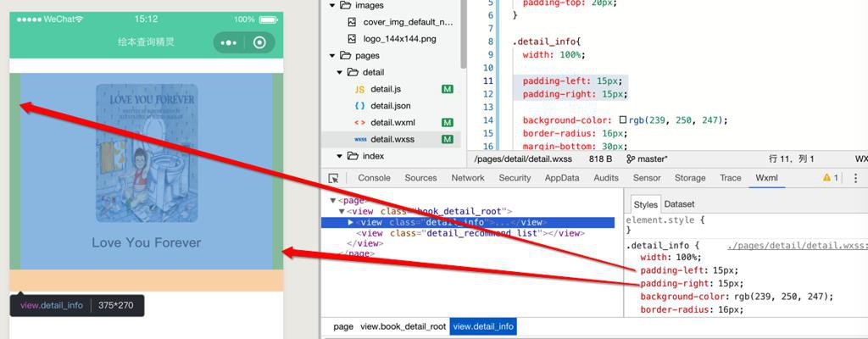Click the view.detail_info breadcrumb
Image resolution: width=868 pixels, height=339 pixels.
coord(483,327)
